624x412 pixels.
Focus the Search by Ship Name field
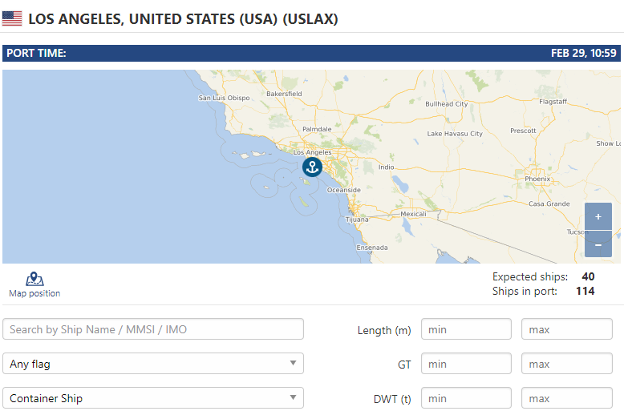pos(153,329)
